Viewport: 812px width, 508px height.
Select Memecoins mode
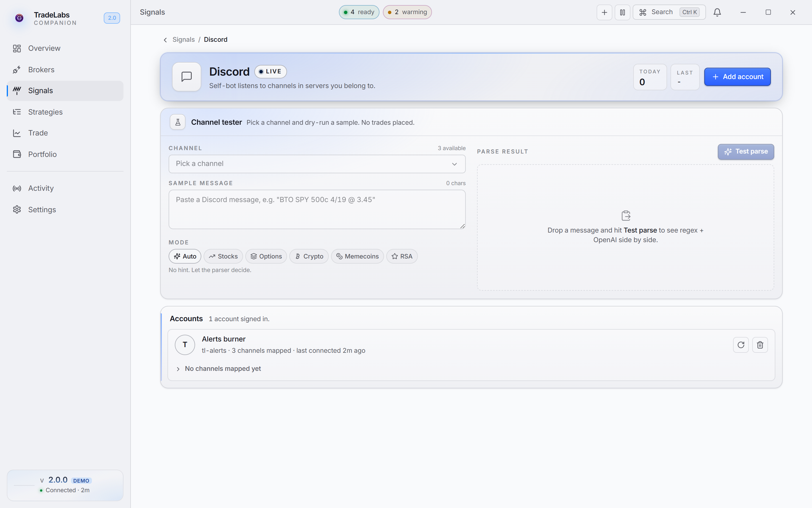[357, 256]
